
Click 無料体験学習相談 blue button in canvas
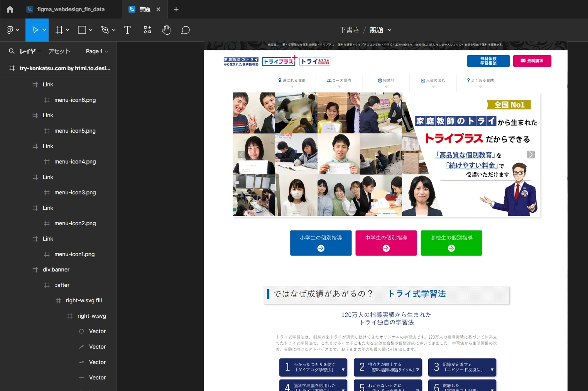(488, 61)
